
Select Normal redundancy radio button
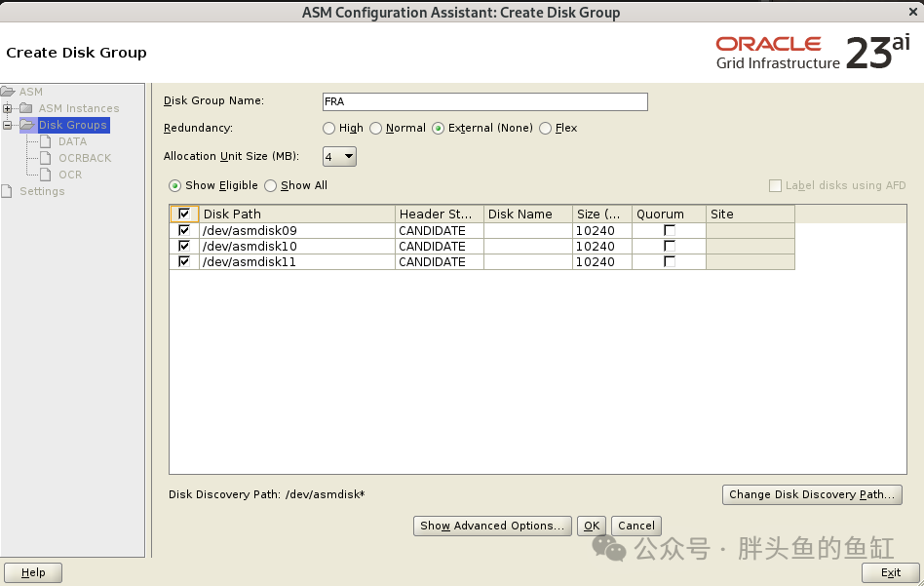click(x=375, y=128)
